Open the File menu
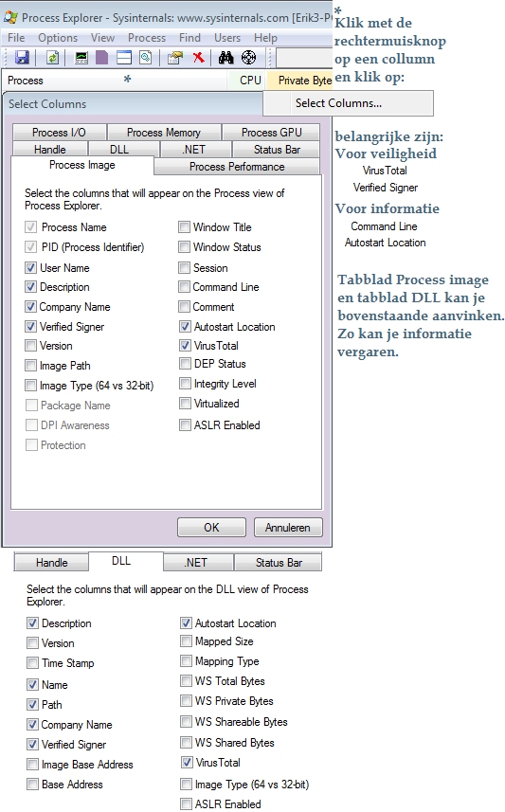Image resolution: width=505 pixels, height=812 pixels. click(16, 38)
